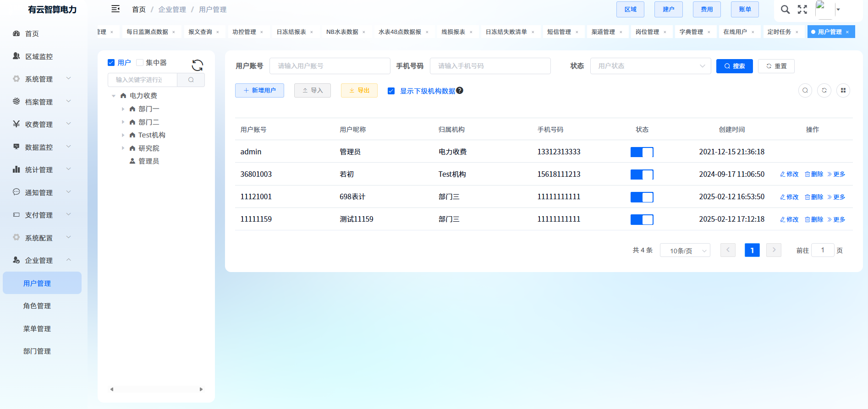868x409 pixels.
Task: Expand the 部门一 tree node
Action: coord(123,109)
